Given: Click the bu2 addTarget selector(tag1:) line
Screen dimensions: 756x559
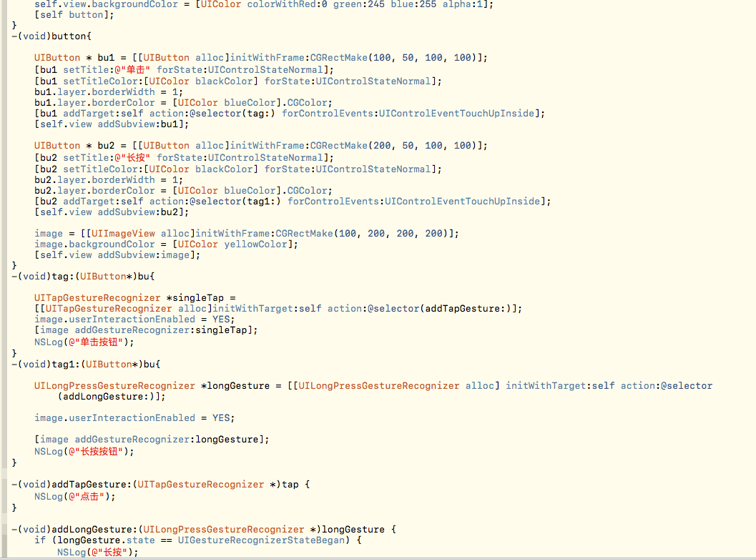Looking at the screenshot, I should point(293,202).
